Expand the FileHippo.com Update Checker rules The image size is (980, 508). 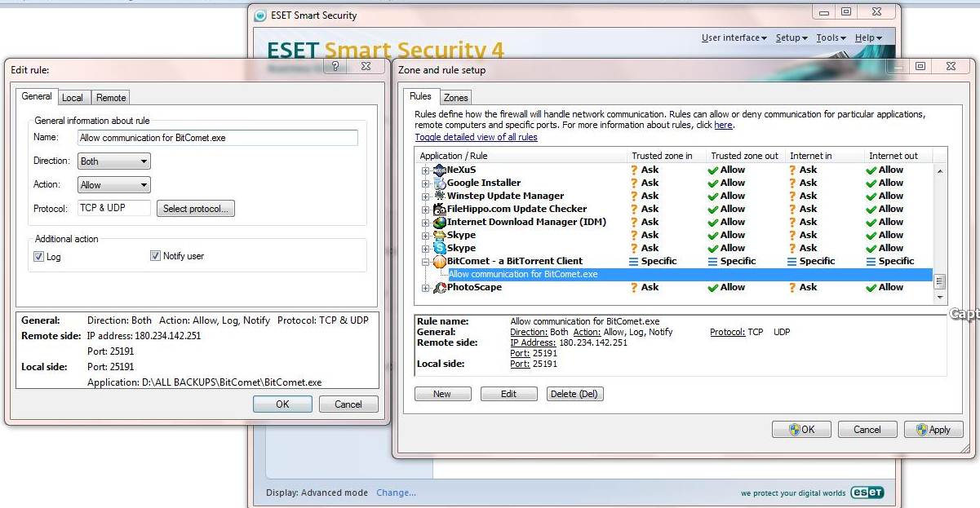(425, 210)
